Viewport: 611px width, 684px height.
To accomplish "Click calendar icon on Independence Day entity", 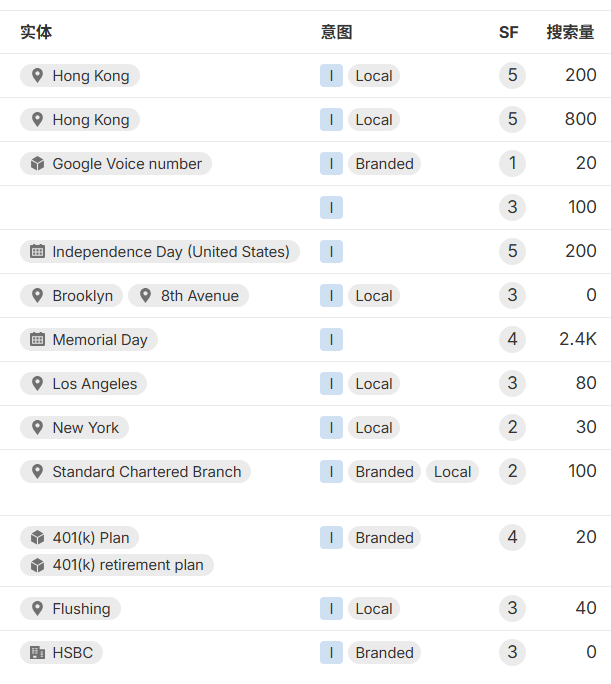I will (x=38, y=252).
